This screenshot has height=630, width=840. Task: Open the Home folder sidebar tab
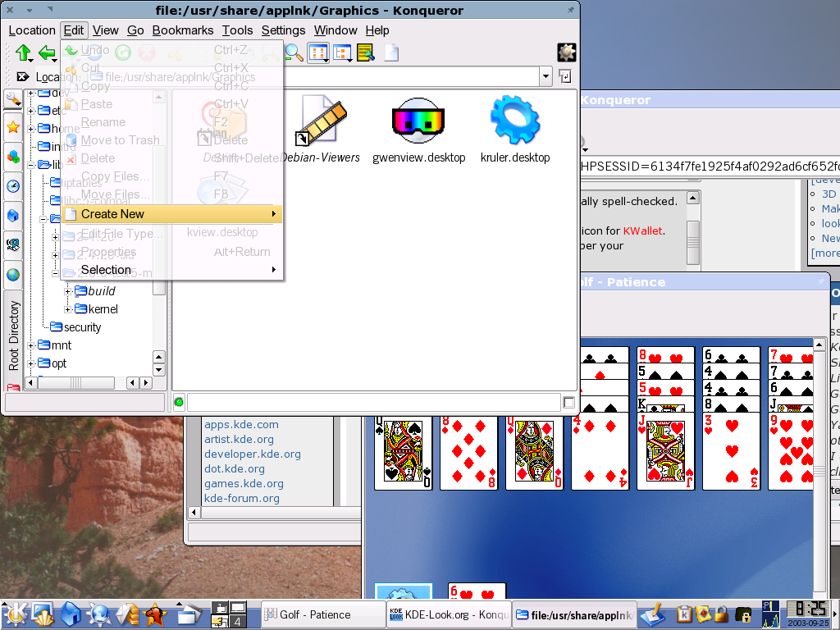pos(13,216)
